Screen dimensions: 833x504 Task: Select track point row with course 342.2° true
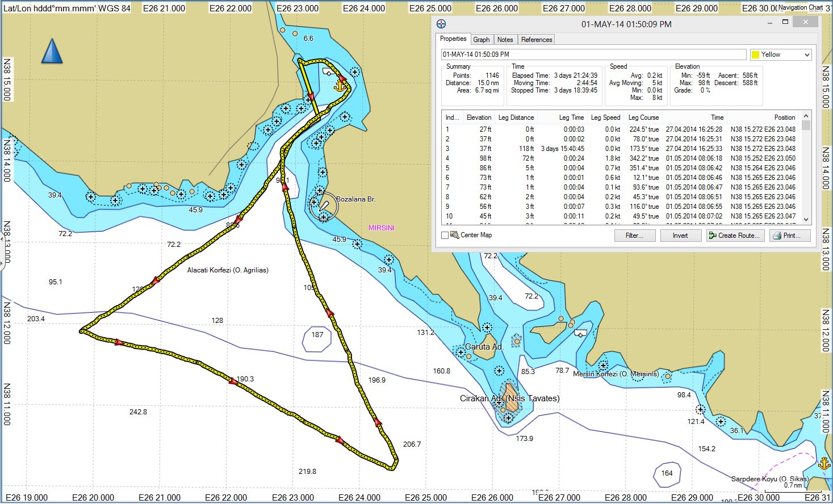[621, 158]
